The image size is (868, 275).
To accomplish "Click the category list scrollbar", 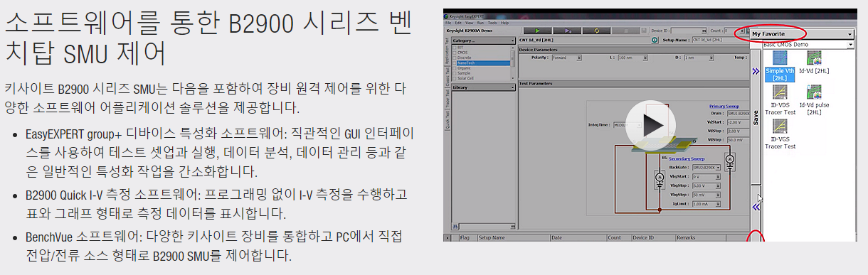I will 512,63.
